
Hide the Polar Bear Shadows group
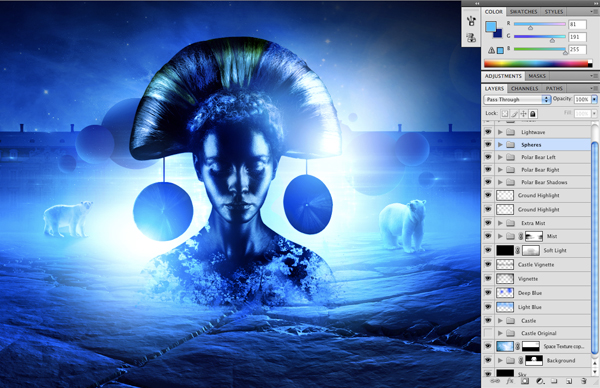pos(488,182)
